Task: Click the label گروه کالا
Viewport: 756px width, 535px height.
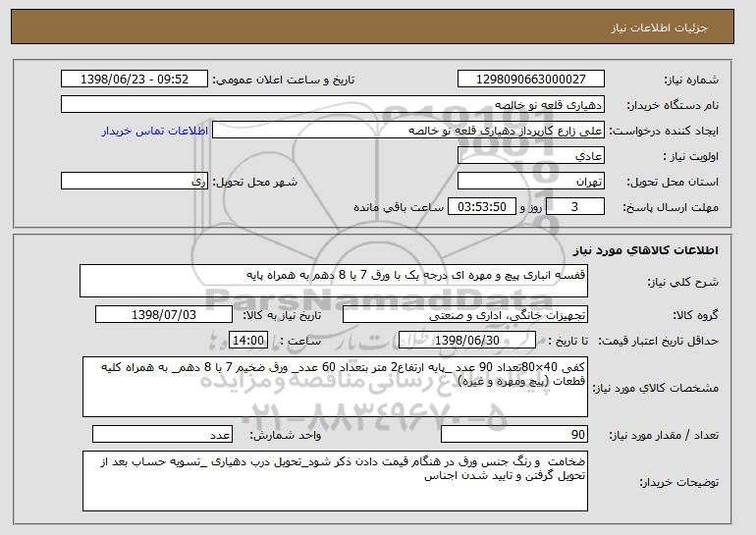Action: tap(696, 315)
